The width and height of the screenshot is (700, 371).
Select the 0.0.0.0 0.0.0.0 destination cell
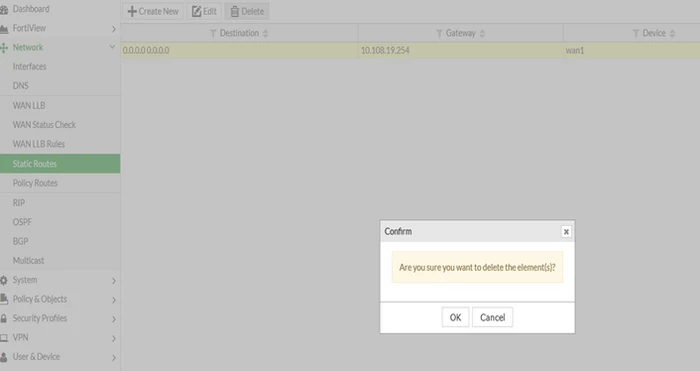tap(239, 50)
